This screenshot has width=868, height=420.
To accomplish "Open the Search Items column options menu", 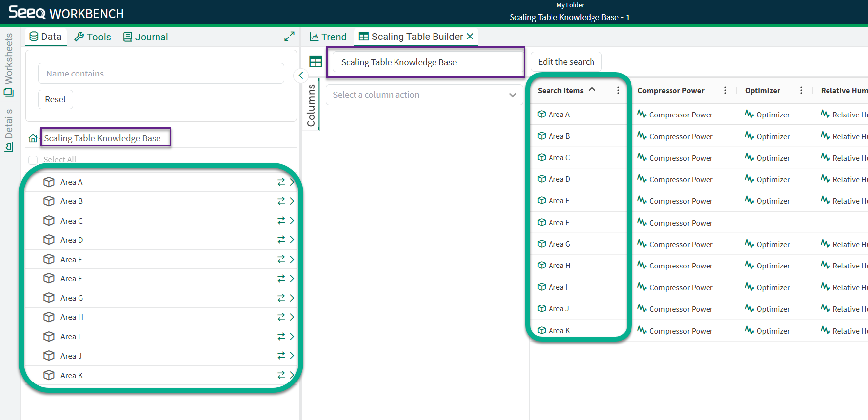I will [x=618, y=91].
